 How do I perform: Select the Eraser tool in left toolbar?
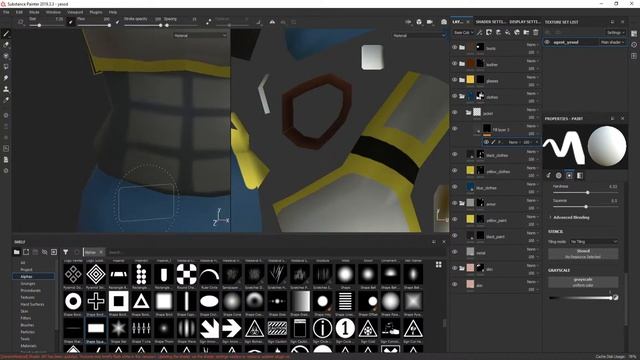tap(6, 45)
